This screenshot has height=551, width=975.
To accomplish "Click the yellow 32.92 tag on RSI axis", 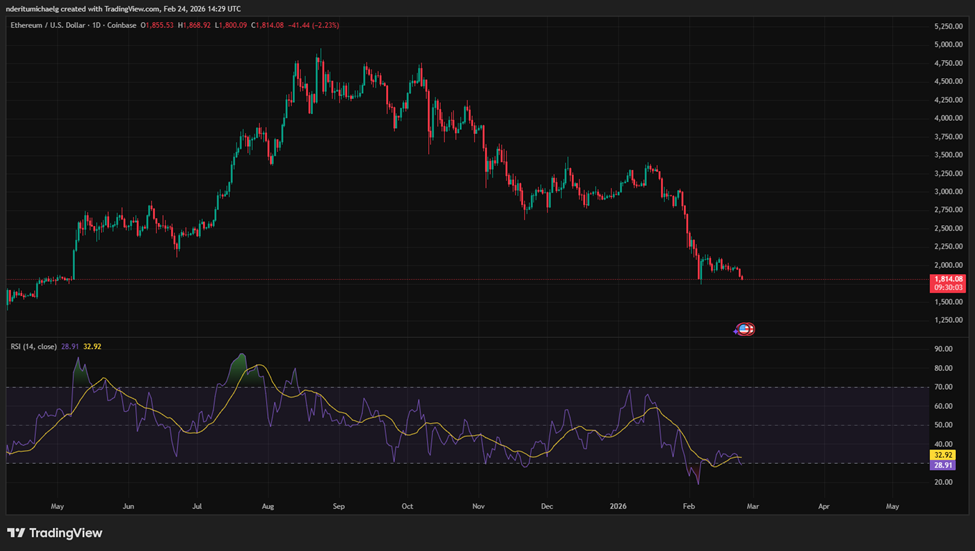I will (943, 455).
